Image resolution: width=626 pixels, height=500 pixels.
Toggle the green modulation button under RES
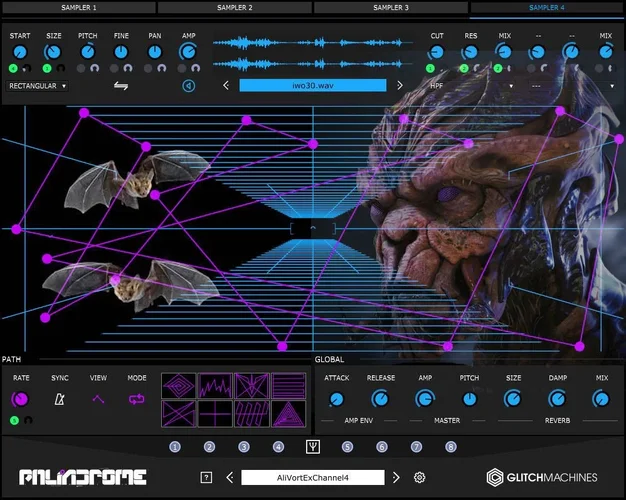[464, 68]
